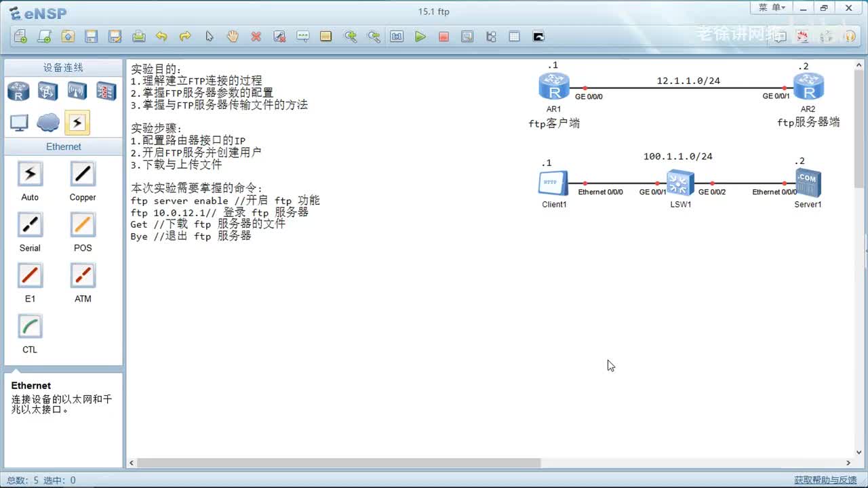Select the Server1 device
This screenshot has width=868, height=488.
click(808, 183)
